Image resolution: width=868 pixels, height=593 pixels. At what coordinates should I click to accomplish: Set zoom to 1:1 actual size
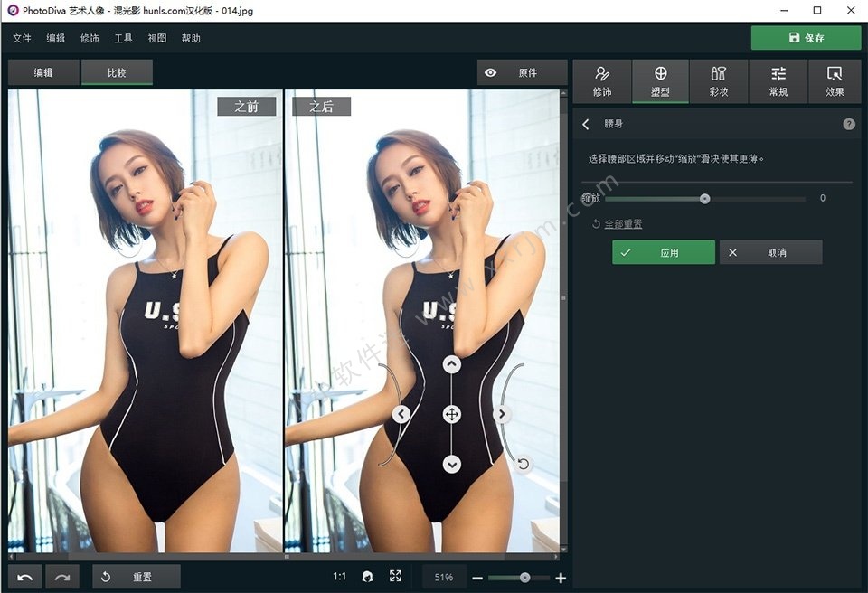(339, 577)
